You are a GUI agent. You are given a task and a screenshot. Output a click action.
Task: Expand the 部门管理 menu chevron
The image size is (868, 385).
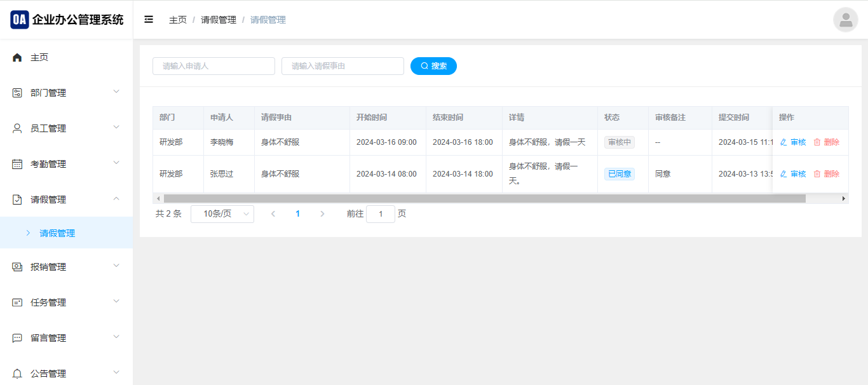click(116, 92)
